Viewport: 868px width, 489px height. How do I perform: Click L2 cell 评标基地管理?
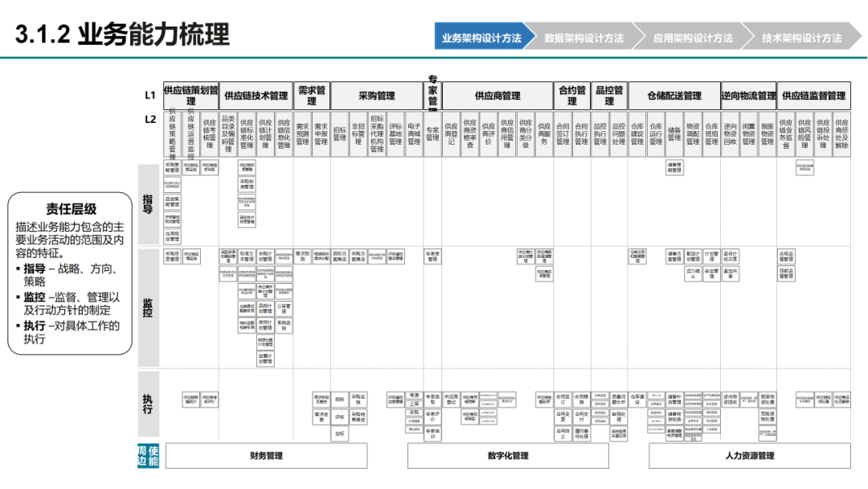[395, 134]
